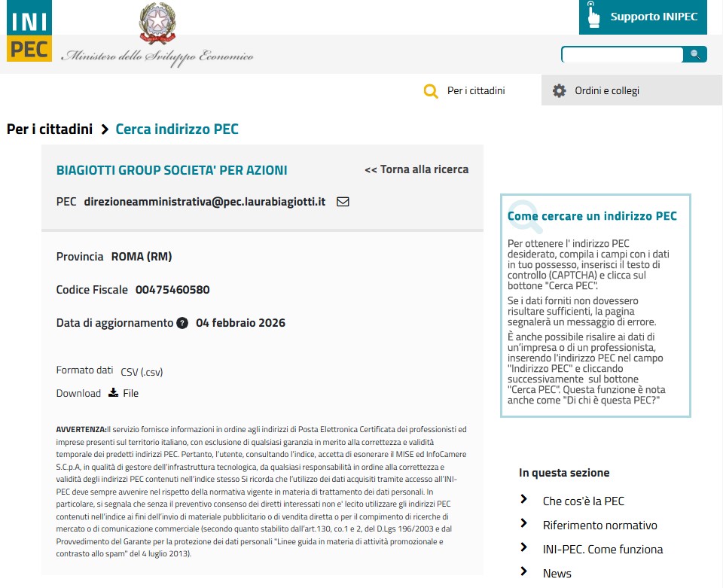
Task: Click the yellow magnifier Per i cittadini icon
Action: [x=431, y=91]
